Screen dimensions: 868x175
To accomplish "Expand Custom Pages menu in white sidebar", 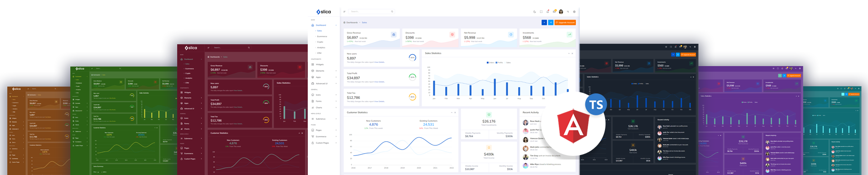I will 324,143.
